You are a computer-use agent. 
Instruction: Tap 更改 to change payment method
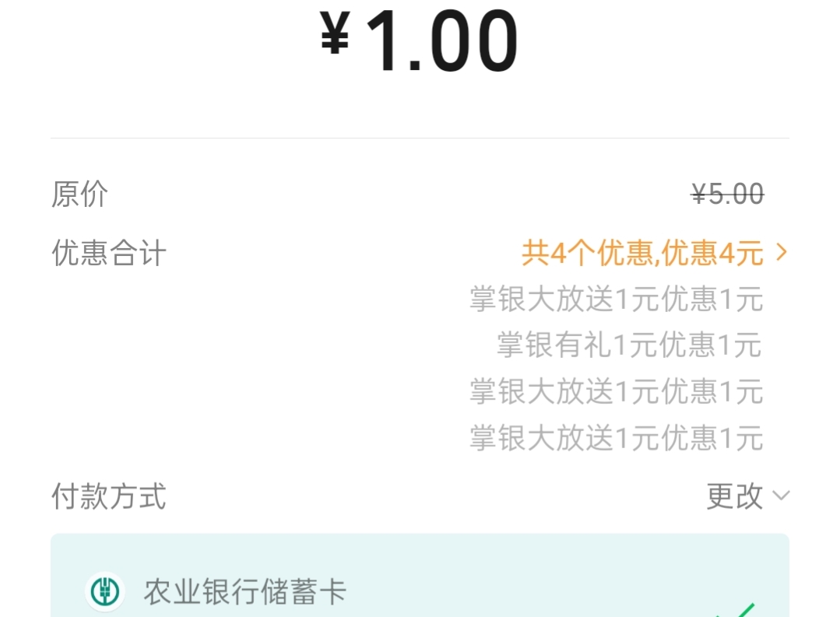coord(734,496)
